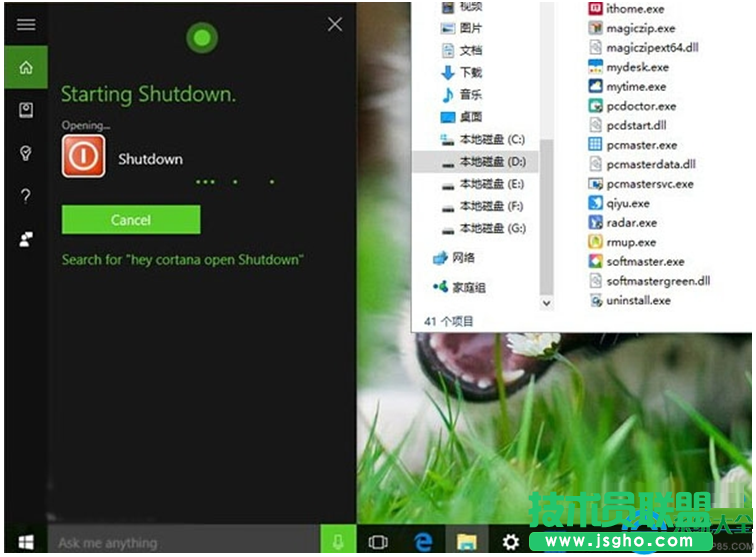The image size is (756, 557).
Task: Open the Cortana Reminders lightbulb icon
Action: click(x=26, y=153)
